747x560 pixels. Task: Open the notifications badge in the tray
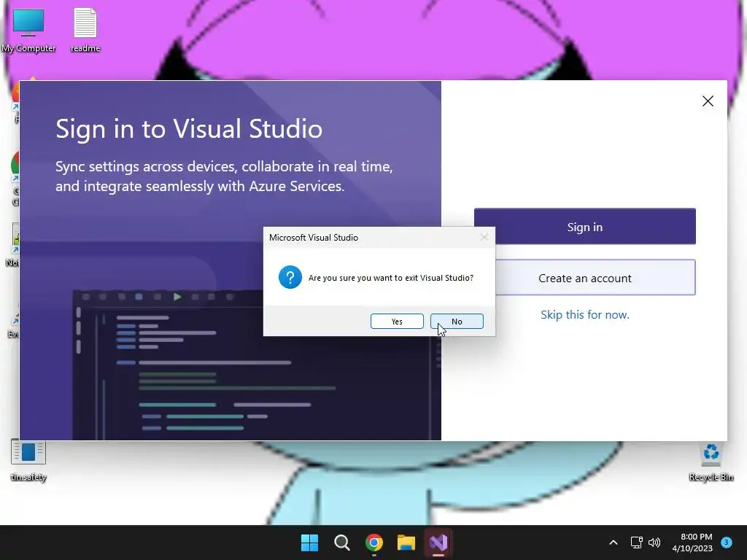click(727, 542)
